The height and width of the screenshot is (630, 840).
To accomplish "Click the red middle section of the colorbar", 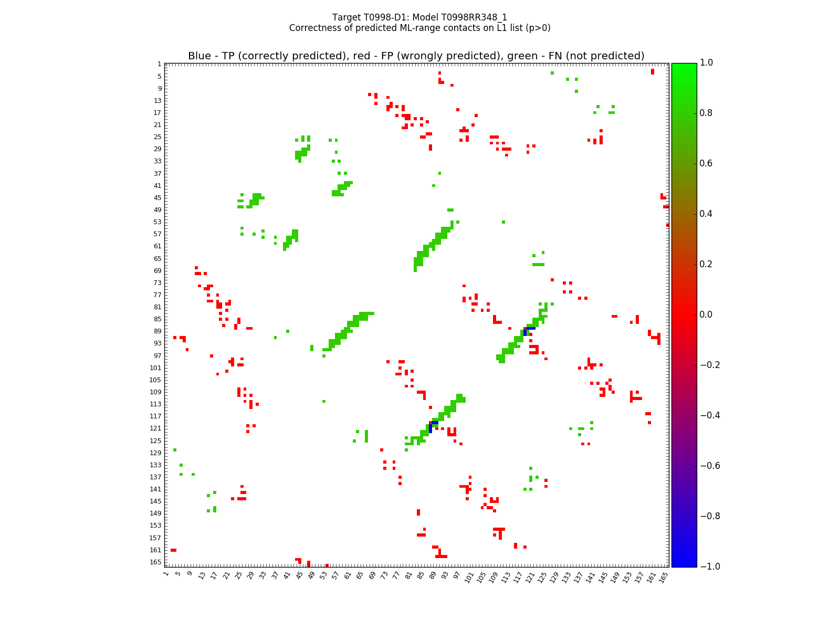I will pyautogui.click(x=684, y=314).
